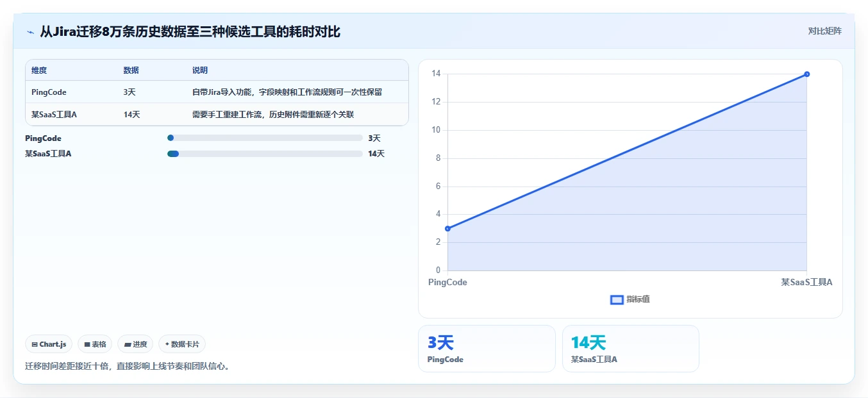Click the 3天 value beside progress bar
The width and height of the screenshot is (868, 398).
[374, 138]
